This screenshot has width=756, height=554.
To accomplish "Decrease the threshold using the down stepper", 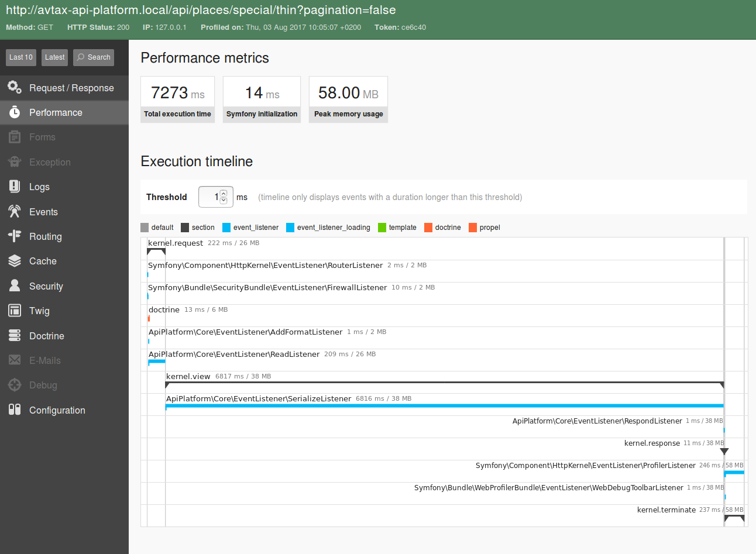I will click(x=222, y=200).
